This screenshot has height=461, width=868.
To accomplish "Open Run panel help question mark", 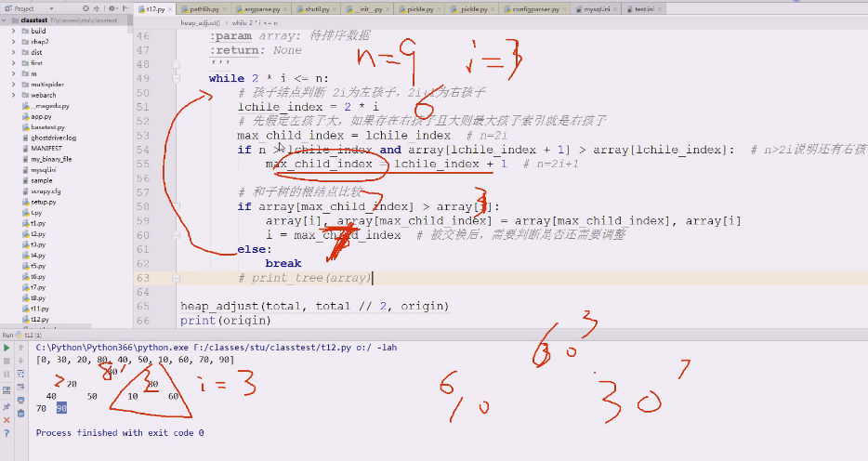I will pos(7,433).
